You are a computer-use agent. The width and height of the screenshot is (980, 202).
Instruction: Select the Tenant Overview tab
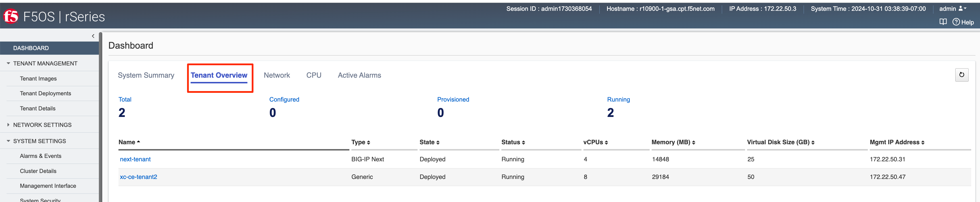[x=219, y=75]
